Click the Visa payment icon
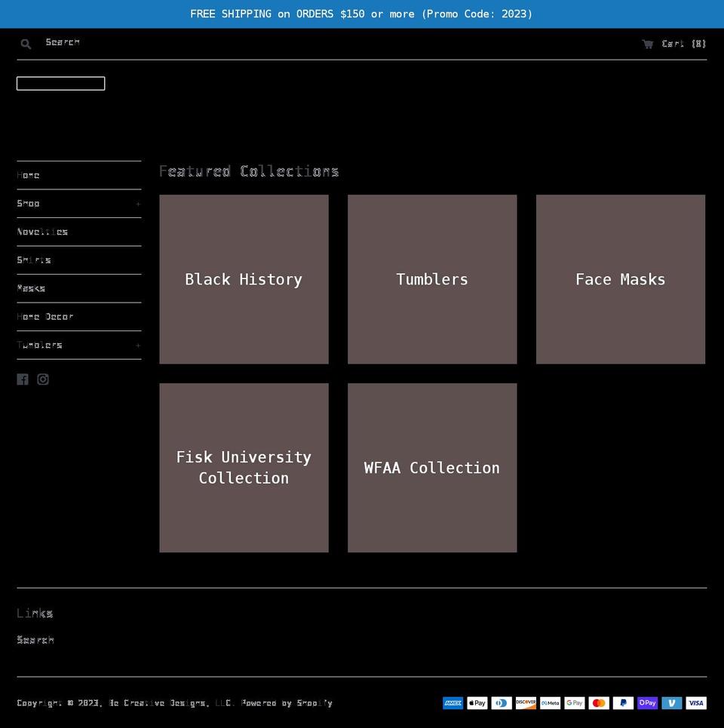This screenshot has height=728, width=724. click(x=696, y=703)
